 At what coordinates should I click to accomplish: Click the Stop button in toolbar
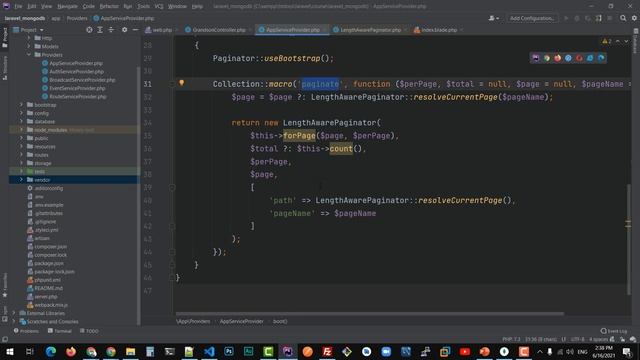coord(609,18)
